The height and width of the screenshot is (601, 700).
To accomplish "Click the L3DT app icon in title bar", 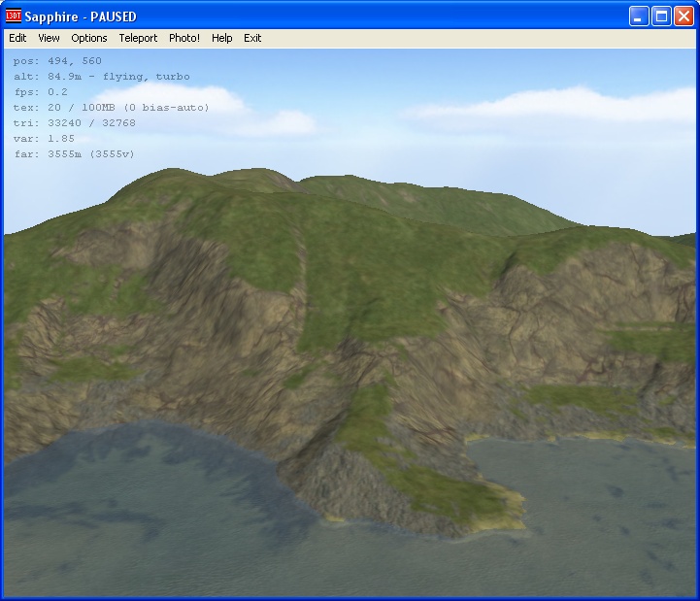I will point(14,17).
